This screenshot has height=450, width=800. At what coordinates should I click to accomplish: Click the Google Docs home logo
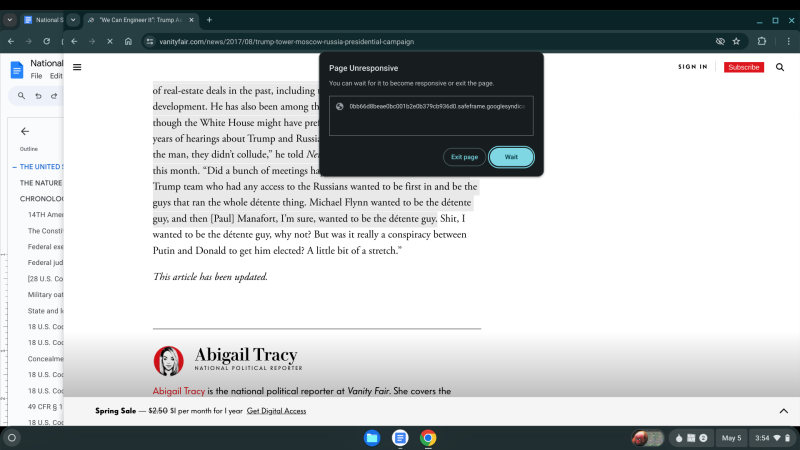pyautogui.click(x=17, y=69)
